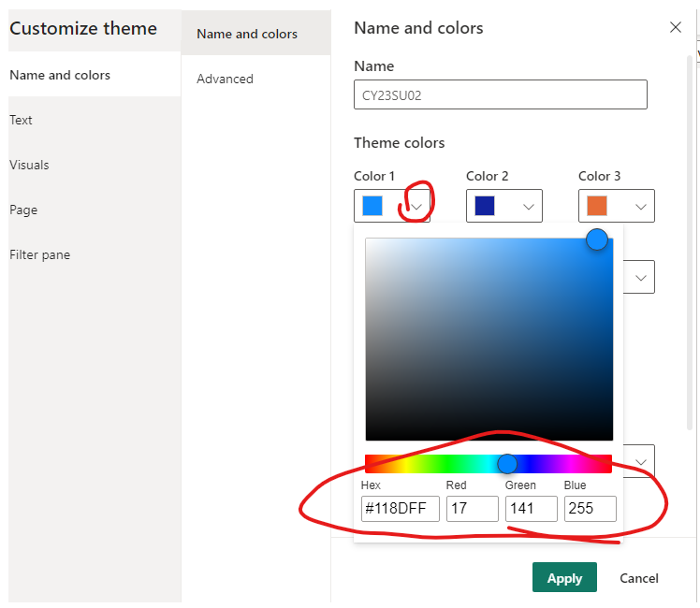Click the Green value field
This screenshot has height=608, width=700.
pyautogui.click(x=532, y=509)
